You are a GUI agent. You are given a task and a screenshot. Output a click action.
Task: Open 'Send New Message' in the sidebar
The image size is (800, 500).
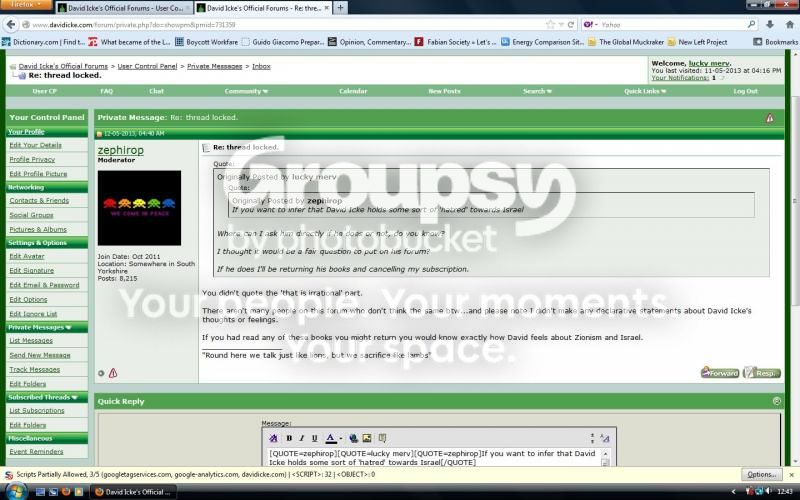[x=40, y=355]
